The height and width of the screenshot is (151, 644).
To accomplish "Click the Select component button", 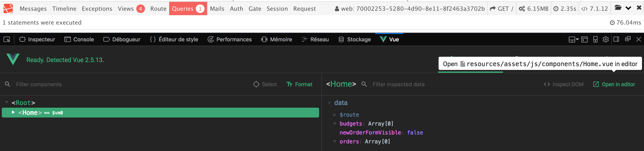I will 265,84.
